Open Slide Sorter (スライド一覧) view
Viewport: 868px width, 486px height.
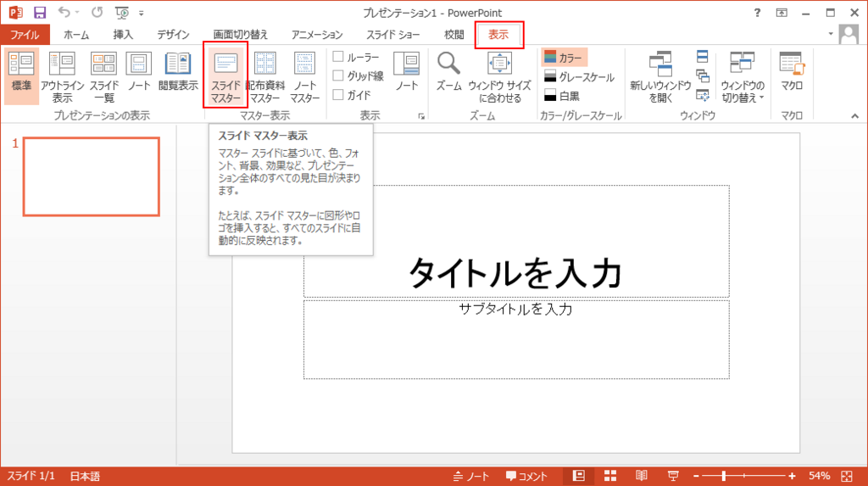[103, 76]
